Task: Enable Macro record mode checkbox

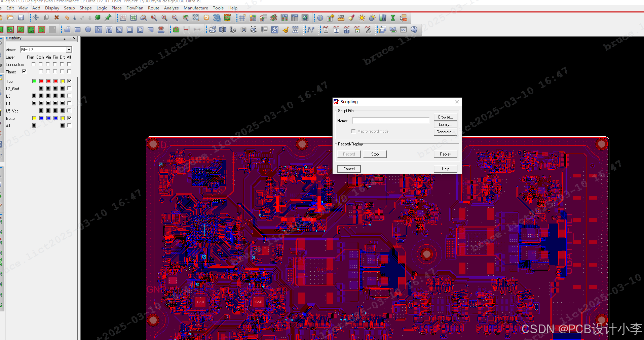Action: tap(353, 131)
